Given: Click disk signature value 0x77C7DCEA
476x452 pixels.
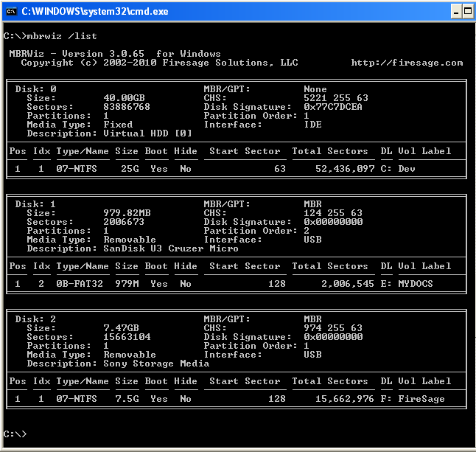Looking at the screenshot, I should point(333,107).
